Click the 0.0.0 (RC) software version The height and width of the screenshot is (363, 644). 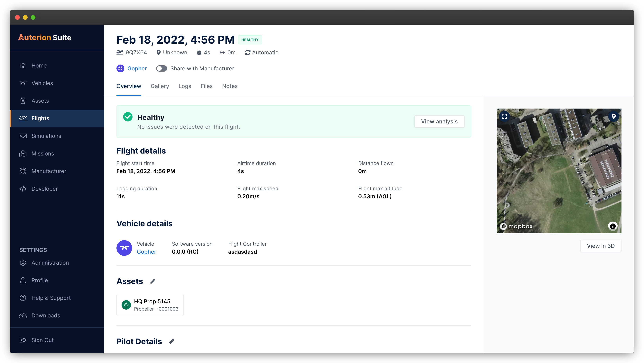(185, 252)
